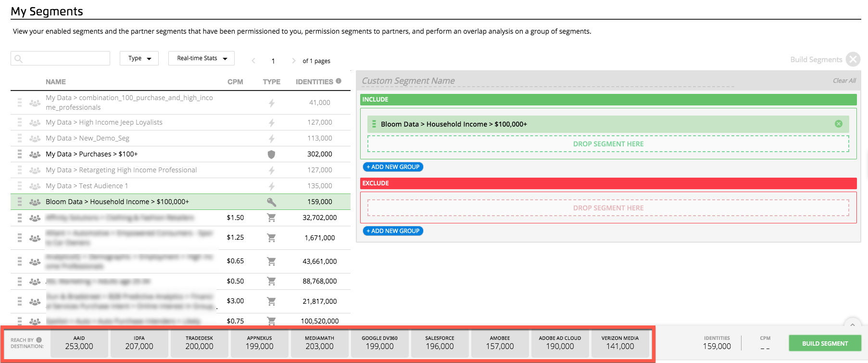This screenshot has height=363, width=868.
Task: Click cart icon for $0.65 CPM row
Action: pos(271,261)
